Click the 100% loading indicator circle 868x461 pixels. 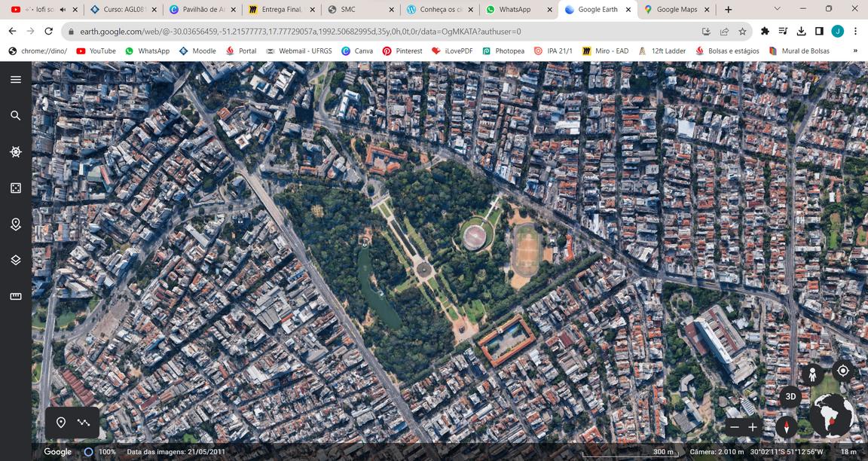click(x=88, y=452)
